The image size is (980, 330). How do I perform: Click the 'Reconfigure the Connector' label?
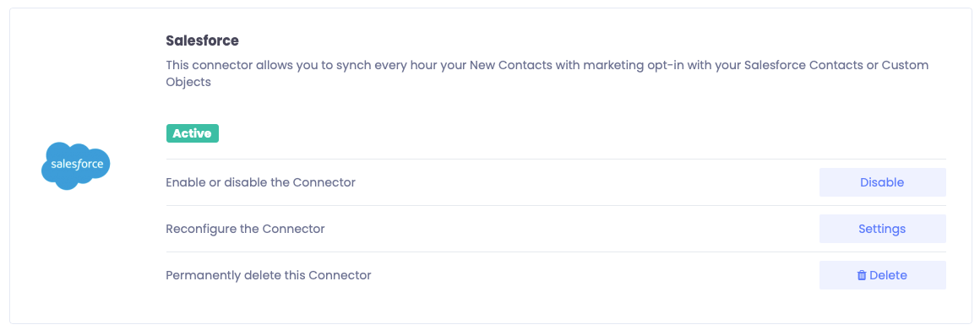[245, 229]
